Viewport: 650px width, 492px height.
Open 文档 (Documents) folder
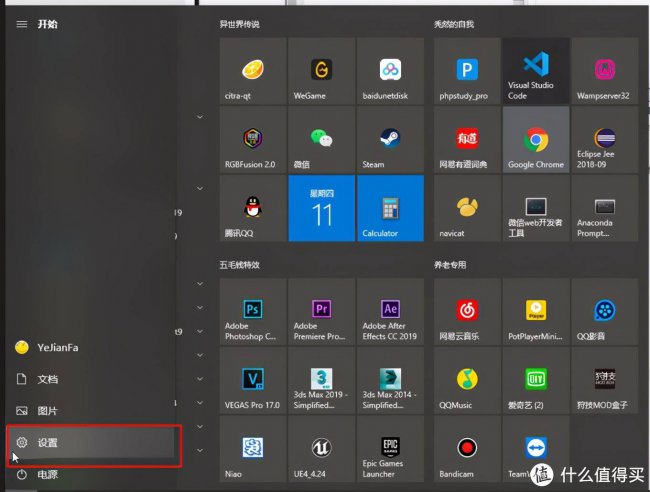pyautogui.click(x=90, y=379)
